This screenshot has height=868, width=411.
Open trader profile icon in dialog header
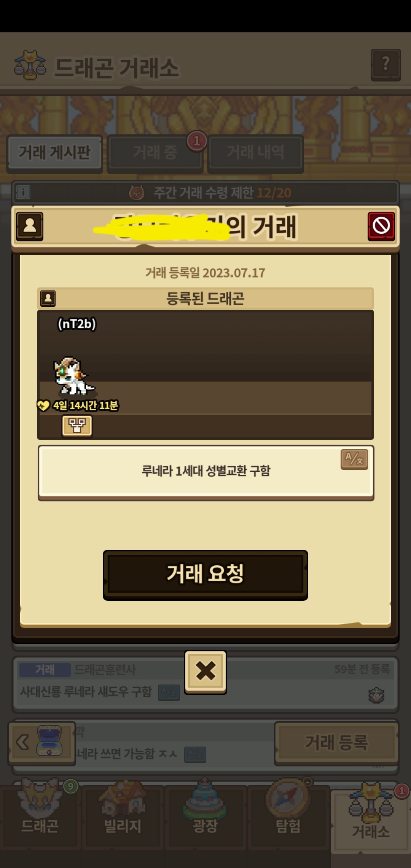(x=30, y=226)
